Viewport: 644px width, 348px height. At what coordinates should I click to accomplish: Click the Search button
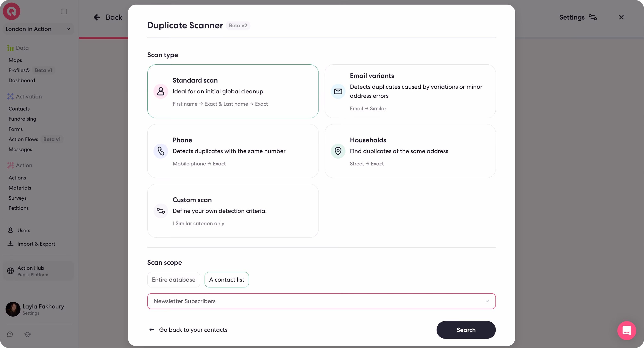pos(466,330)
